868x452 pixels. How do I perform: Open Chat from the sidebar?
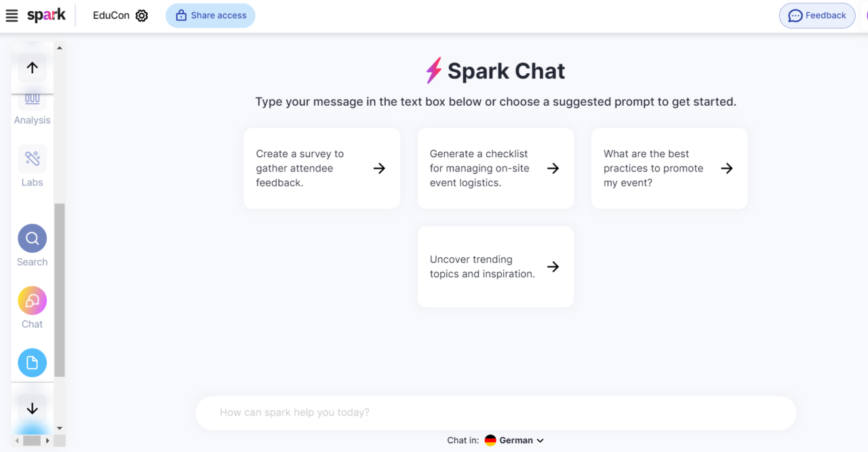32,300
